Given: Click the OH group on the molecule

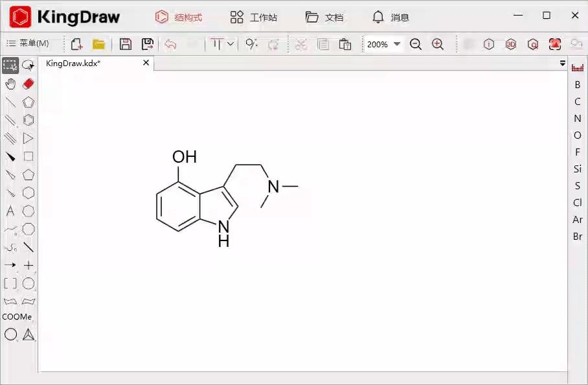Looking at the screenshot, I should pos(185,157).
